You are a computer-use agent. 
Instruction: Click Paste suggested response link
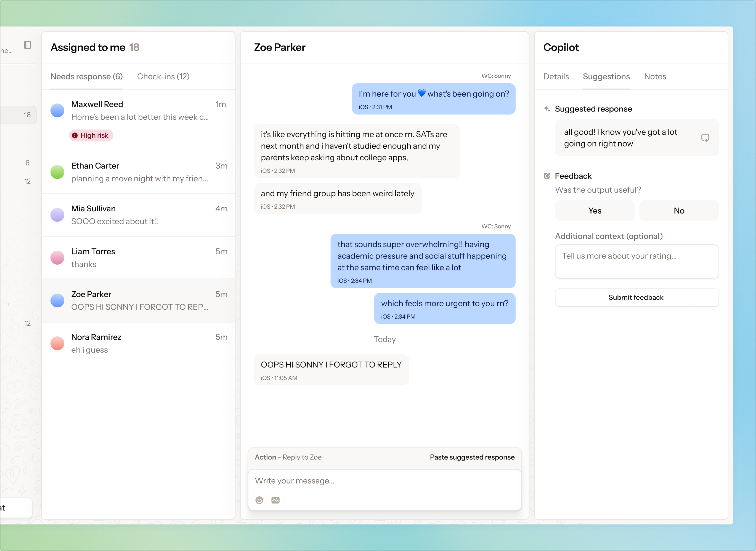pyautogui.click(x=472, y=457)
